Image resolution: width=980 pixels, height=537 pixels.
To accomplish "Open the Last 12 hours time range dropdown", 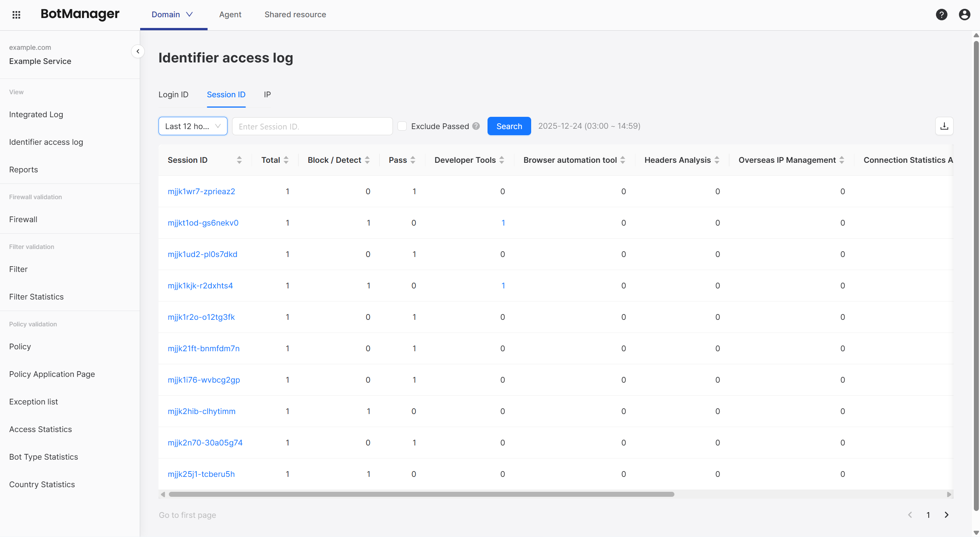I will point(193,126).
